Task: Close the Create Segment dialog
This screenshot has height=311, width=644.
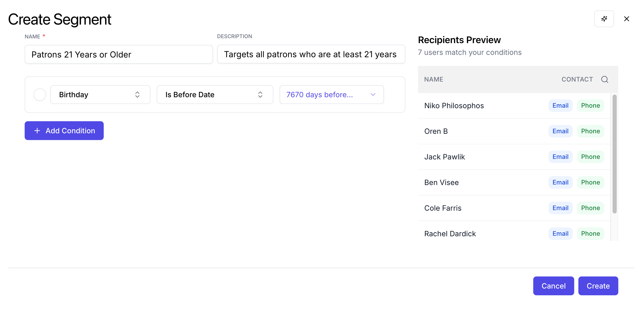Action: (x=626, y=19)
